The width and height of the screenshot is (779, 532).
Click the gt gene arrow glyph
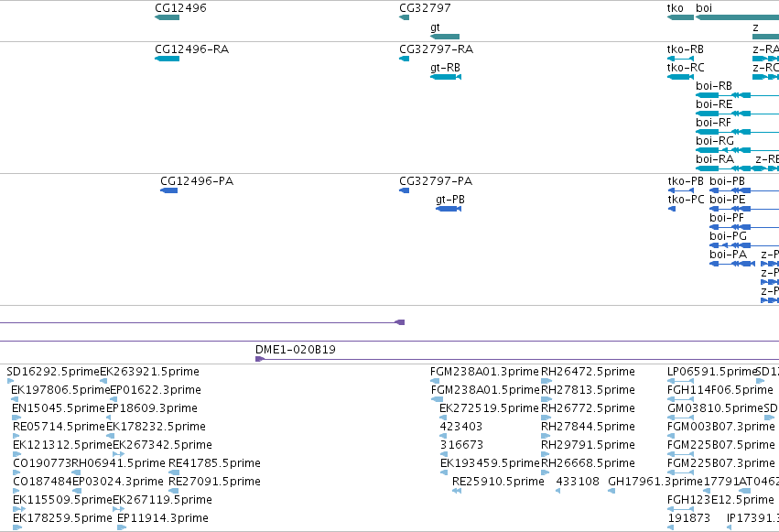click(445, 37)
